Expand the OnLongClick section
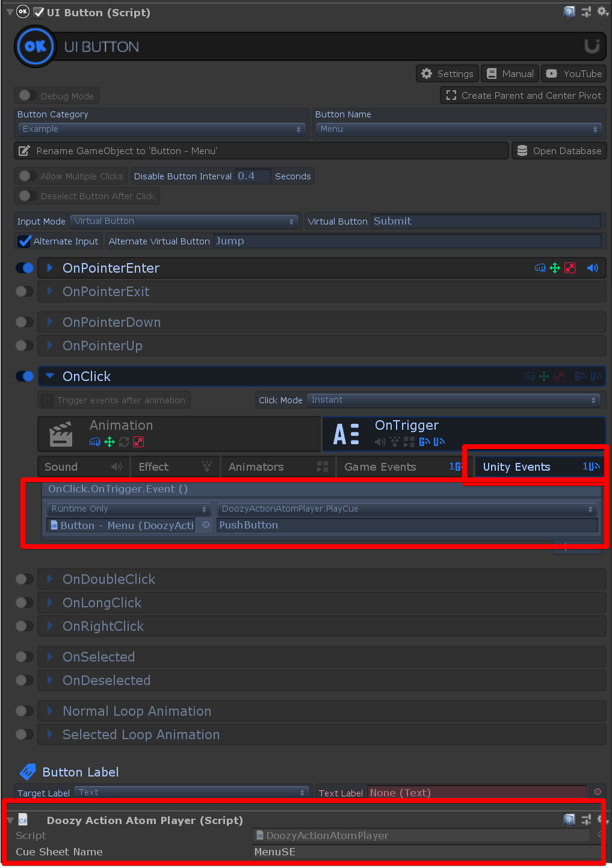Image resolution: width=612 pixels, height=868 pixels. 322,603
